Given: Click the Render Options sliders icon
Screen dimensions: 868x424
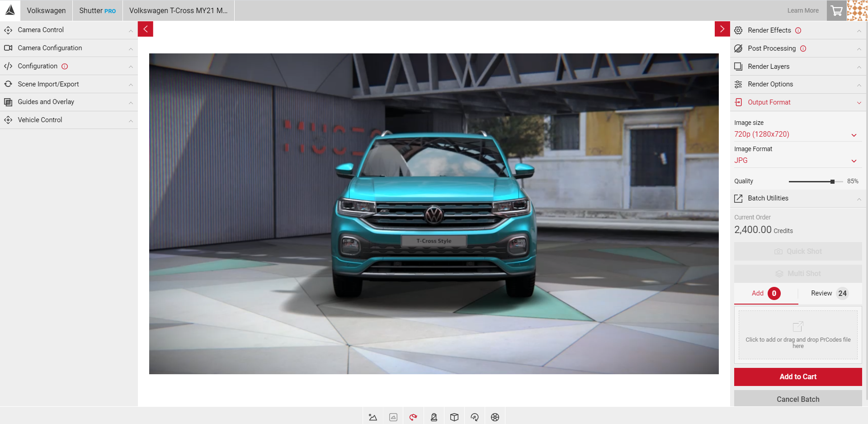Looking at the screenshot, I should pyautogui.click(x=738, y=84).
